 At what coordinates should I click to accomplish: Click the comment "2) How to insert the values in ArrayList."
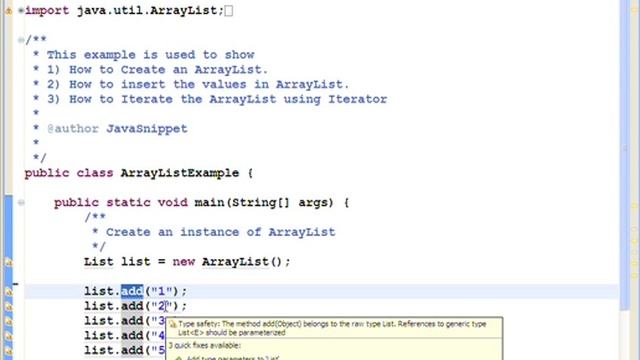coord(198,84)
